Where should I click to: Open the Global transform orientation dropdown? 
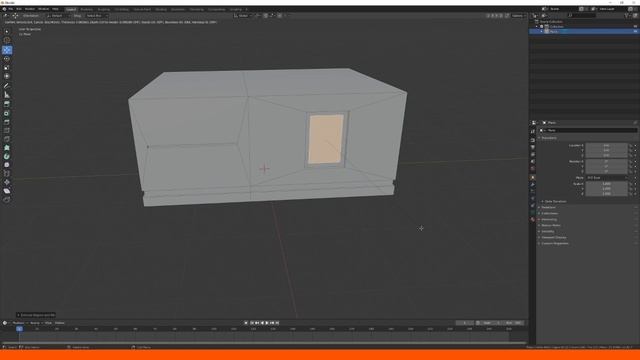tap(243, 16)
